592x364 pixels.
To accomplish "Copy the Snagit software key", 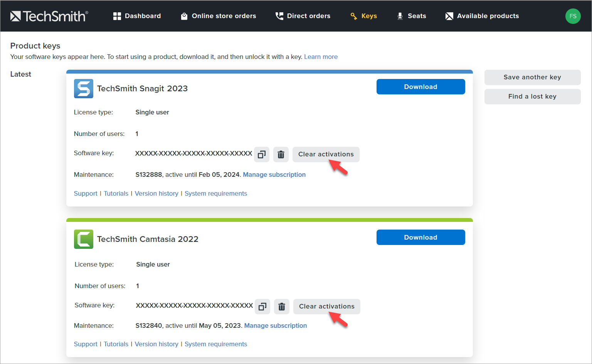I will tap(262, 154).
